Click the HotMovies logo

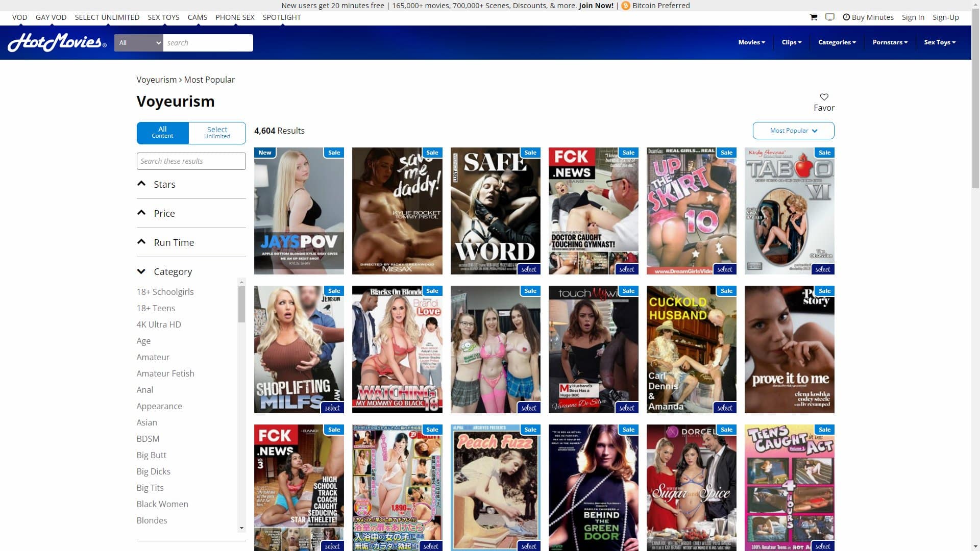pos(56,42)
